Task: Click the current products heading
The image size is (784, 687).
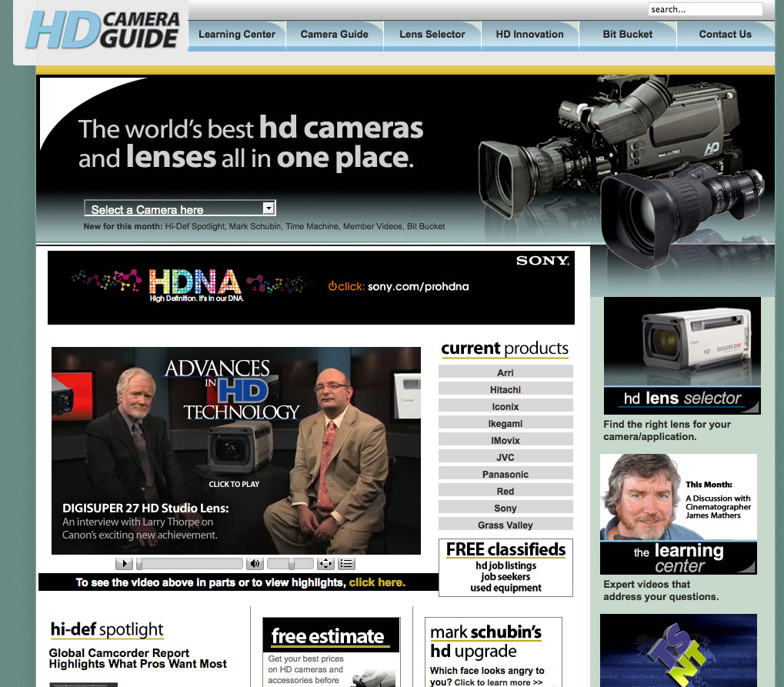Action: pyautogui.click(x=505, y=348)
